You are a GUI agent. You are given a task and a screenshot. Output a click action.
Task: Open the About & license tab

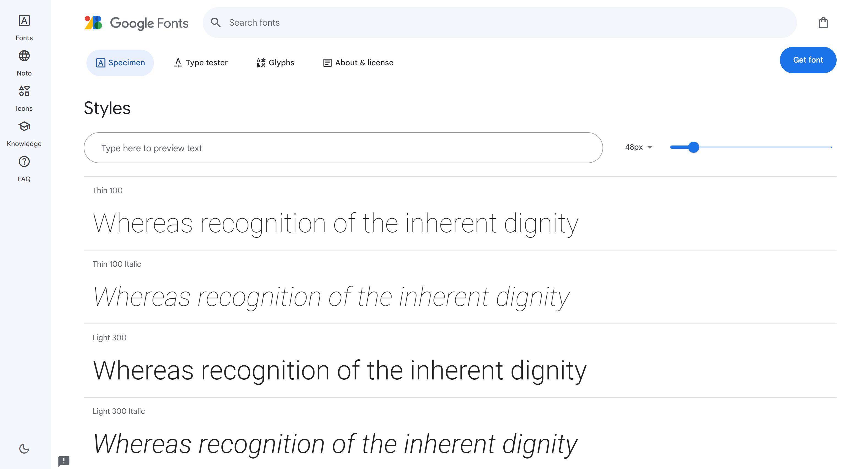[x=358, y=63]
